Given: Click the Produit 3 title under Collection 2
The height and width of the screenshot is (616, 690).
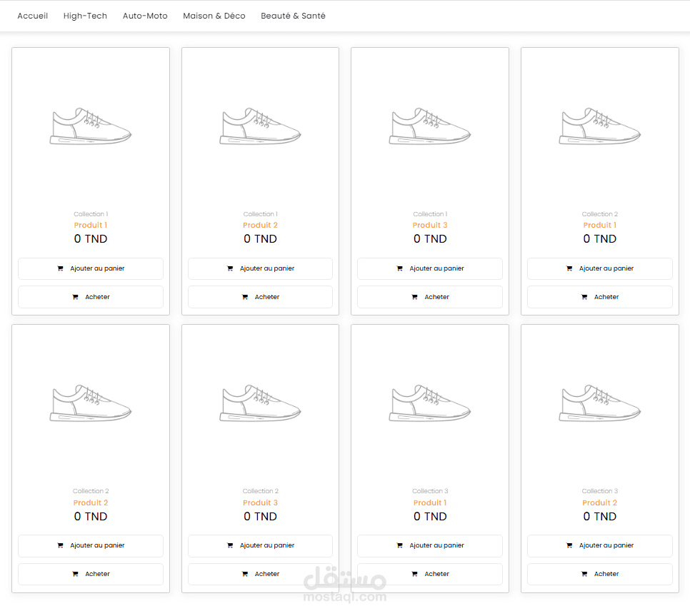Looking at the screenshot, I should 260,503.
